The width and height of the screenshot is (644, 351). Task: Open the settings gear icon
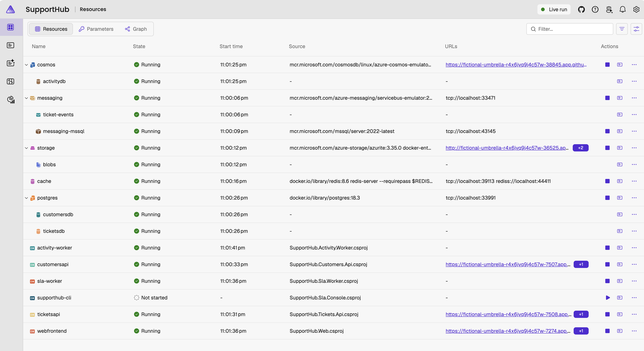(x=636, y=9)
